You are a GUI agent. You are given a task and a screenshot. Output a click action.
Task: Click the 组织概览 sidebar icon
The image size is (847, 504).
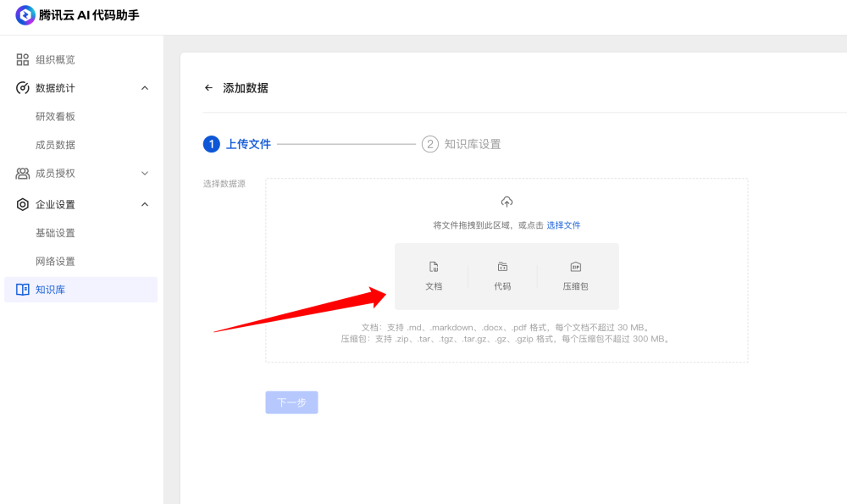(23, 58)
